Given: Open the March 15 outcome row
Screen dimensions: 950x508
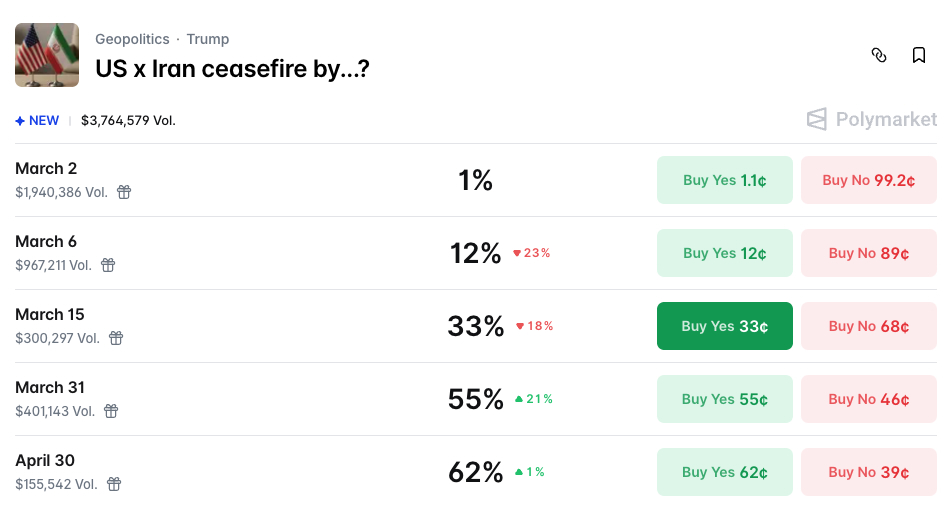Looking at the screenshot, I should click(x=50, y=315).
